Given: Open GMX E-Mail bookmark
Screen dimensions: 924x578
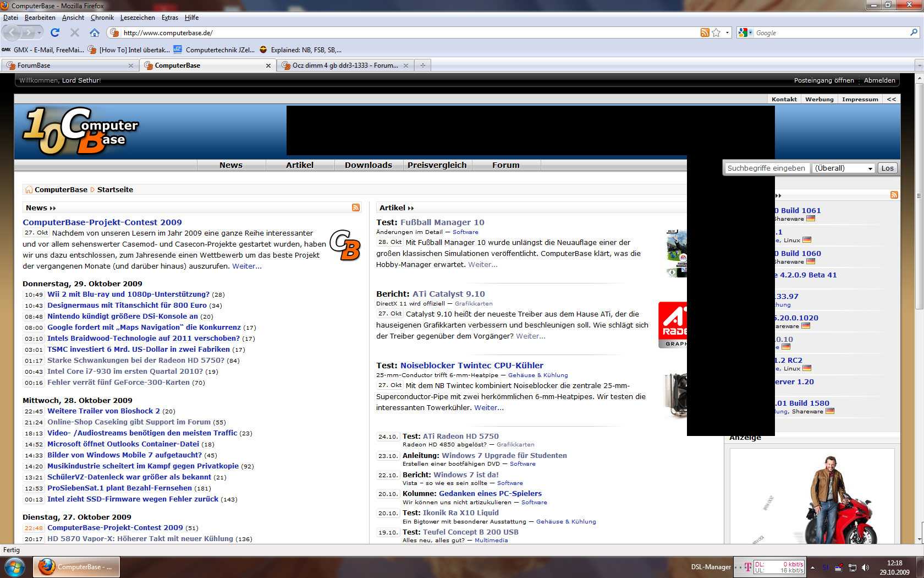Looking at the screenshot, I should (x=43, y=50).
